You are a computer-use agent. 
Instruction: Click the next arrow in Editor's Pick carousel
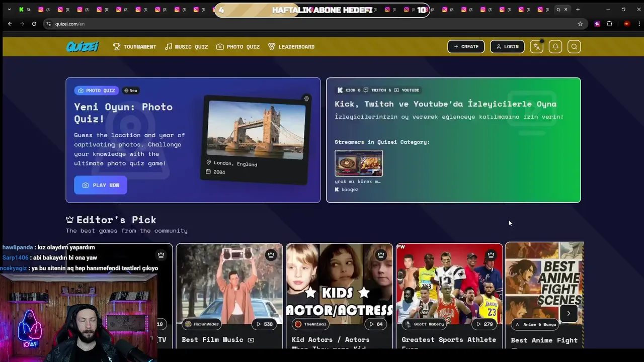click(569, 313)
